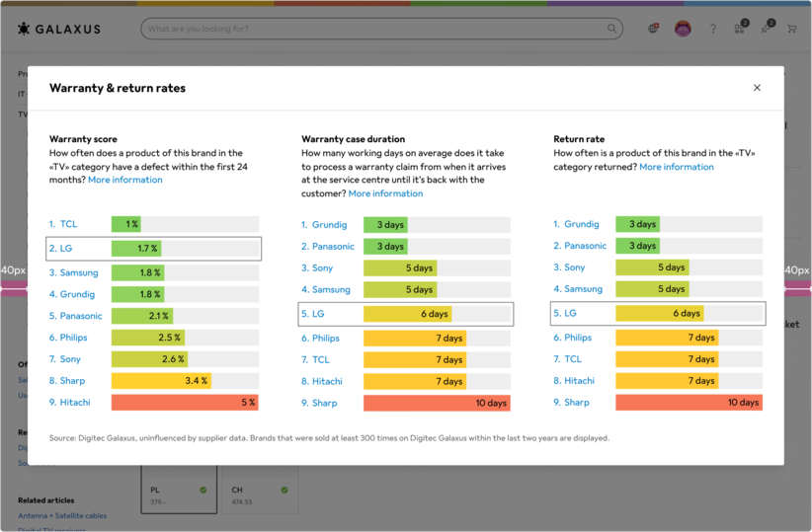Image resolution: width=812 pixels, height=532 pixels.
Task: Select TCL in Warranty score ranking
Action: tap(68, 224)
